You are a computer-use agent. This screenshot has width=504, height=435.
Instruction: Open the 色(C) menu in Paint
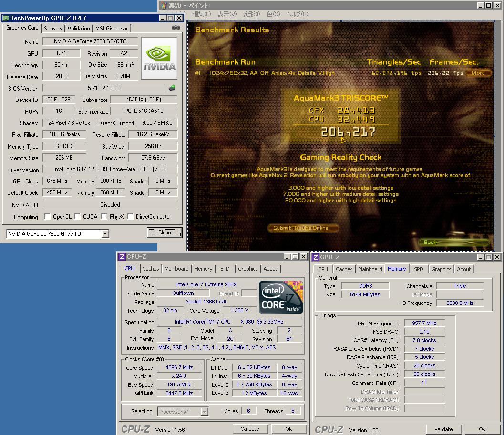pyautogui.click(x=273, y=14)
